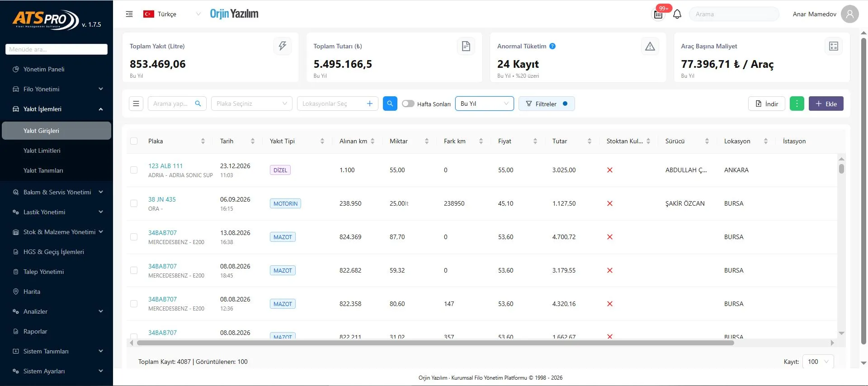Open the 123 ALB 111 plate link
The width and height of the screenshot is (868, 386).
click(165, 166)
